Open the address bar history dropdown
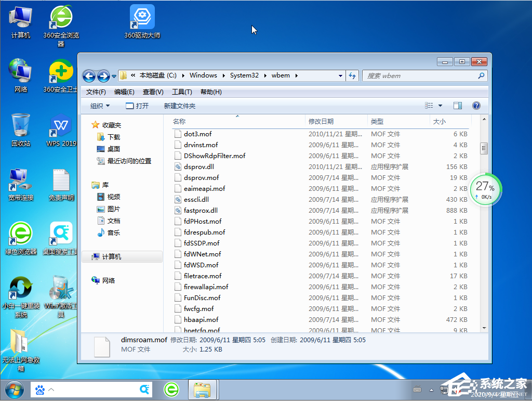The width and height of the screenshot is (532, 401). (340, 75)
